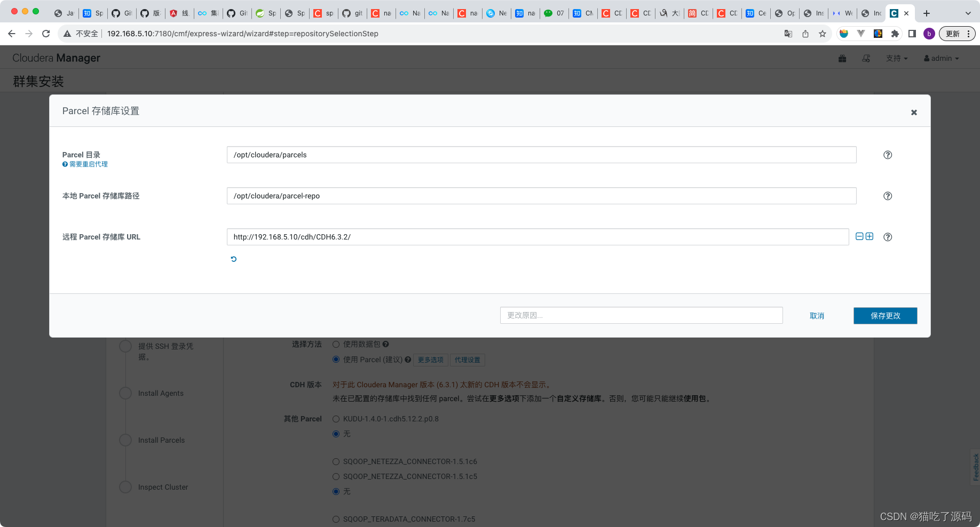Click the Cloudera Manager logo

[x=56, y=58]
